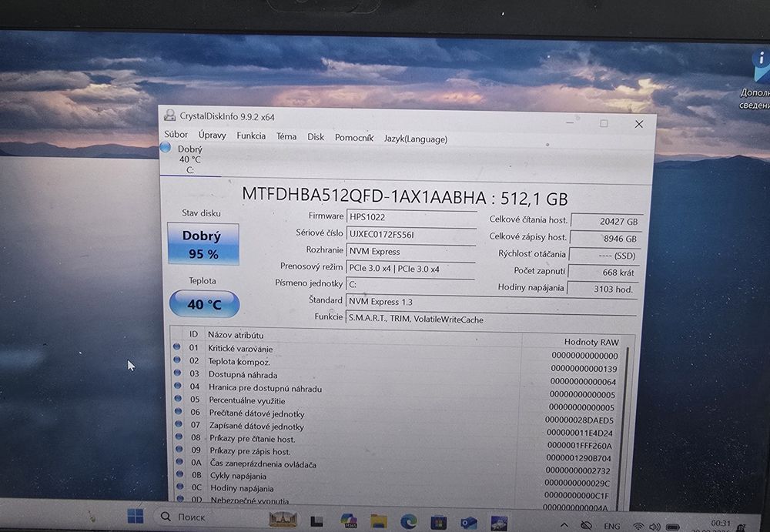Click RAW value 0000001FFF260A

point(580,446)
